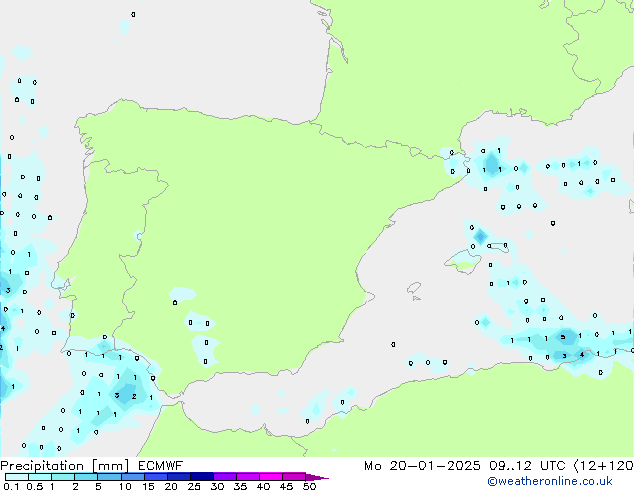This screenshot has width=634, height=490.
Task: Click the Precipitation [mm] legend title
Action: (62, 466)
